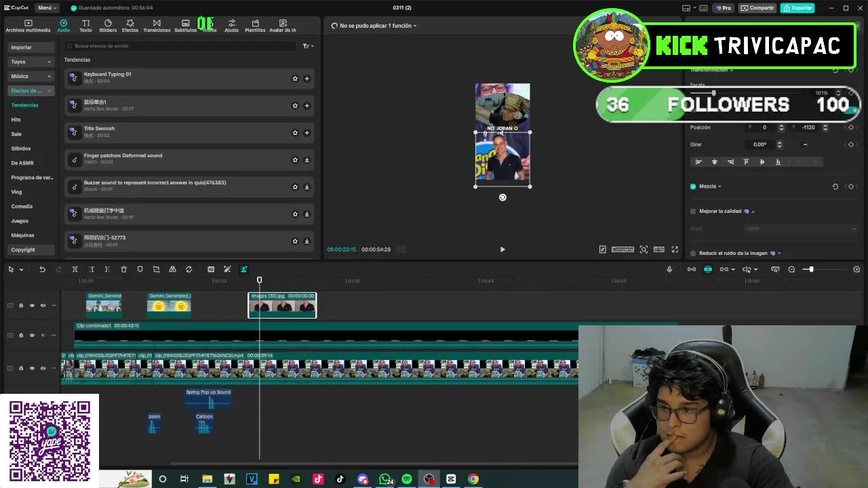
Task: Click the HD enhance icon in timeline toolbar
Action: (x=211, y=269)
